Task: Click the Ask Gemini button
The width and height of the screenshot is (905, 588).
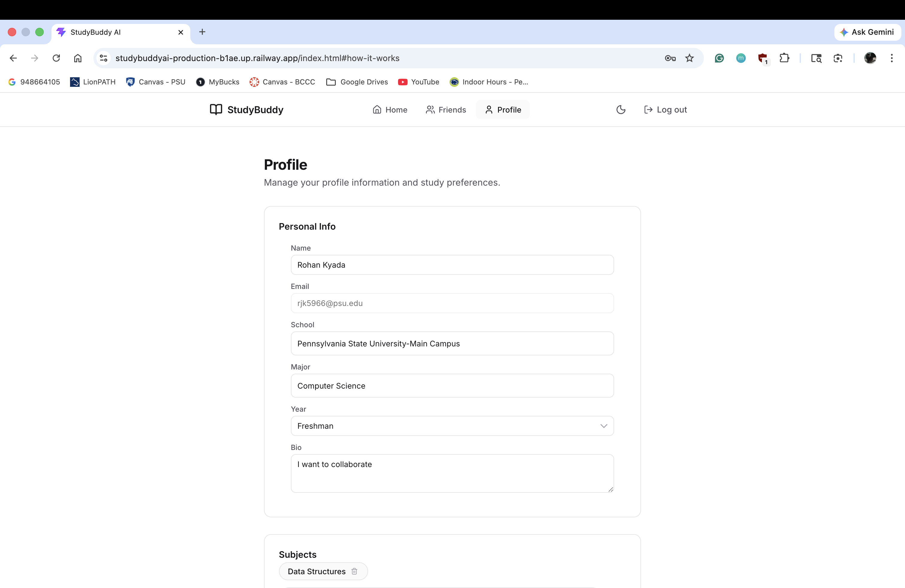Action: (867, 32)
